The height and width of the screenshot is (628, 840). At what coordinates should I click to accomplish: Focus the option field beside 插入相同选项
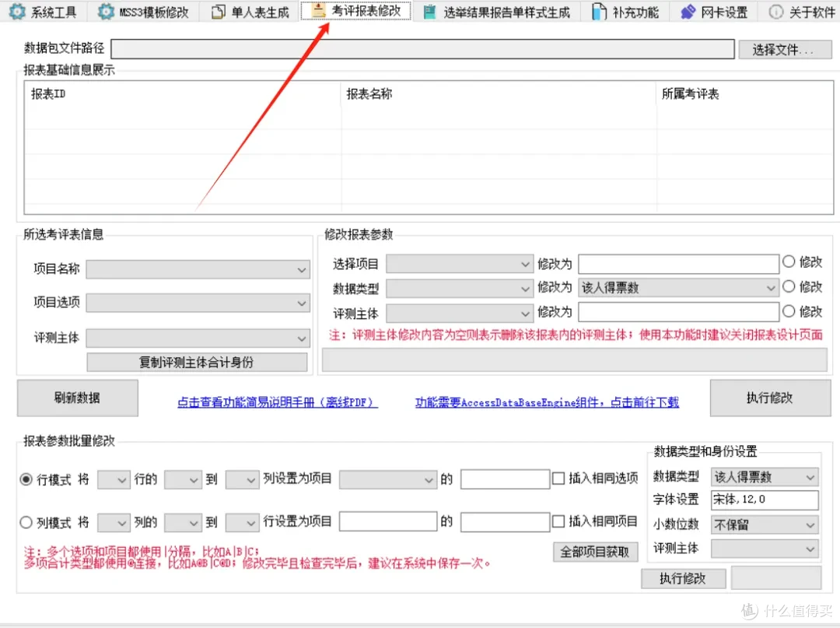(x=505, y=479)
